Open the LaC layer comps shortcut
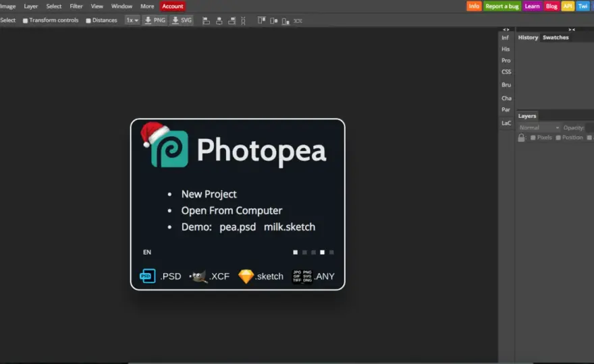Screen dimensions: 594x364 (x=506, y=123)
